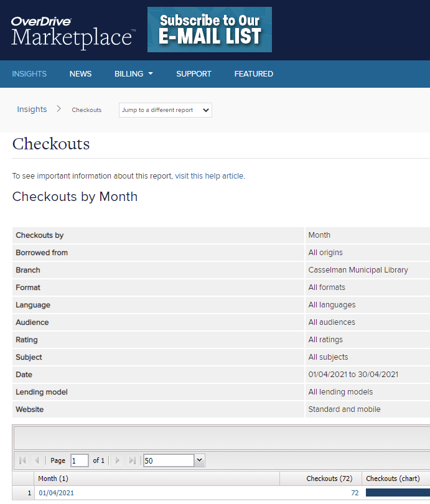This screenshot has width=430, height=504.
Task: Open the 01/04/2021 month link
Action: (x=57, y=493)
